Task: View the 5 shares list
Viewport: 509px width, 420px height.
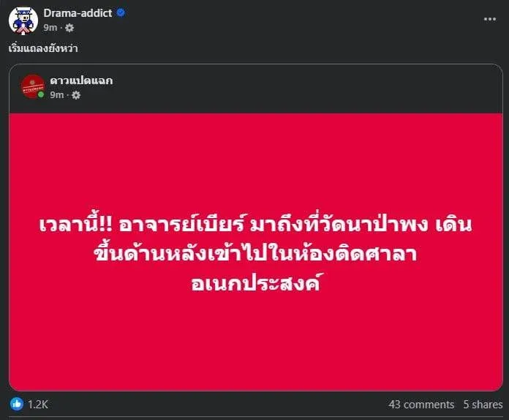Action: click(483, 405)
